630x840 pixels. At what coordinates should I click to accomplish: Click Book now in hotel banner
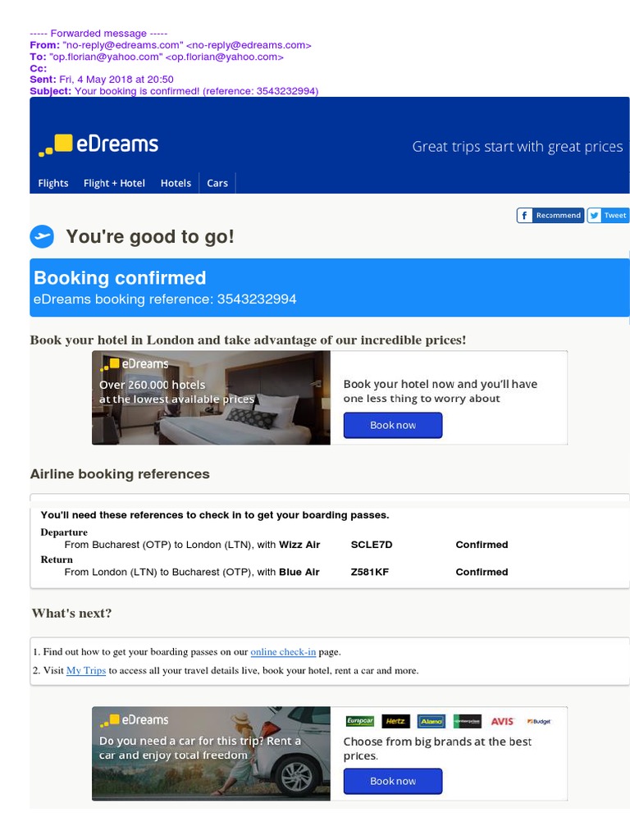393,426
